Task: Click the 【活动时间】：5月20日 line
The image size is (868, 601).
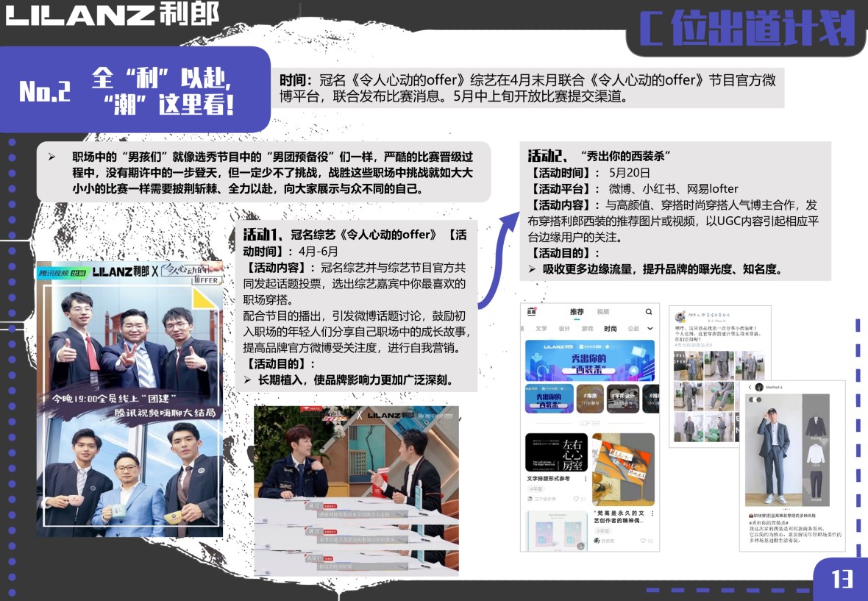Action: point(589,173)
